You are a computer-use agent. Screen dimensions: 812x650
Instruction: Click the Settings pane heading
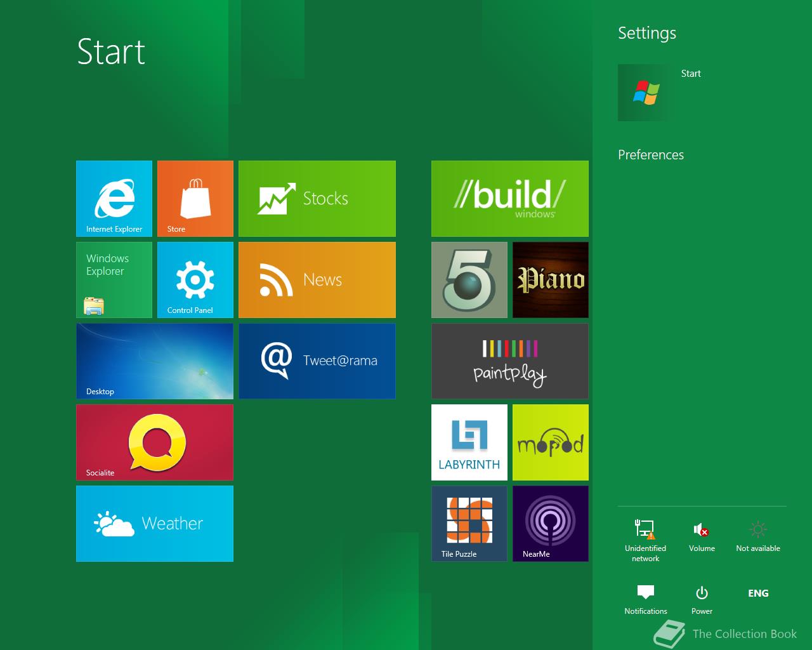(647, 33)
